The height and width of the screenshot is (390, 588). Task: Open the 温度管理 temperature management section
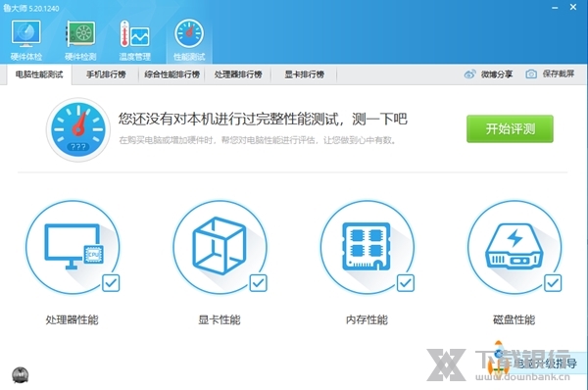click(134, 40)
